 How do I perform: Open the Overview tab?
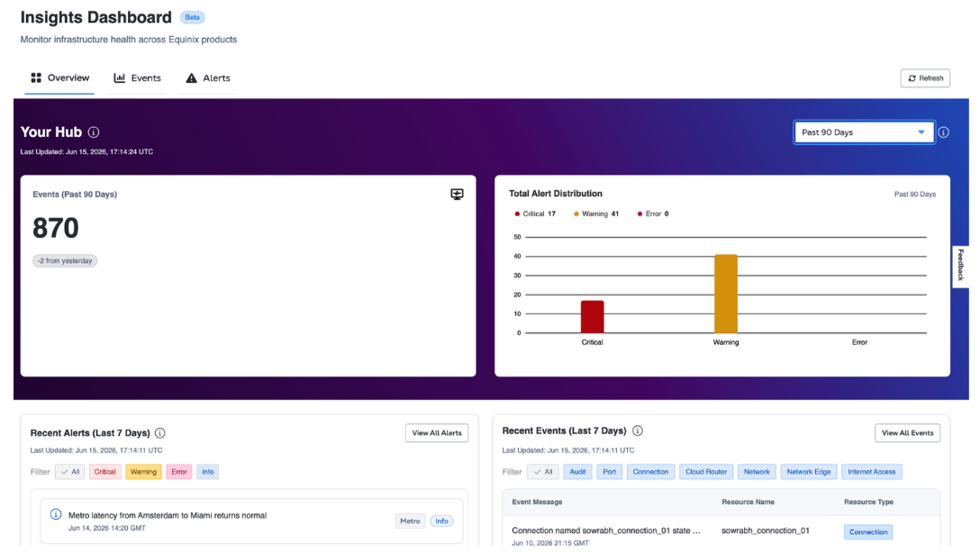59,78
